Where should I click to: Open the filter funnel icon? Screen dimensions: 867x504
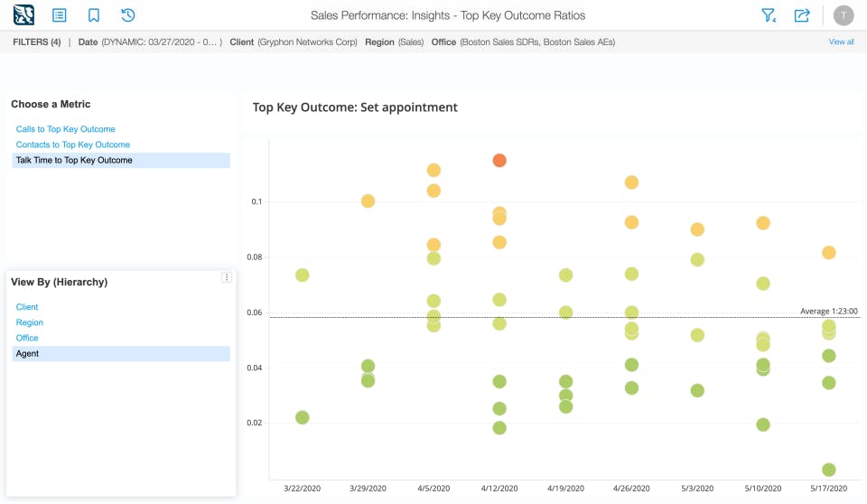[769, 15]
